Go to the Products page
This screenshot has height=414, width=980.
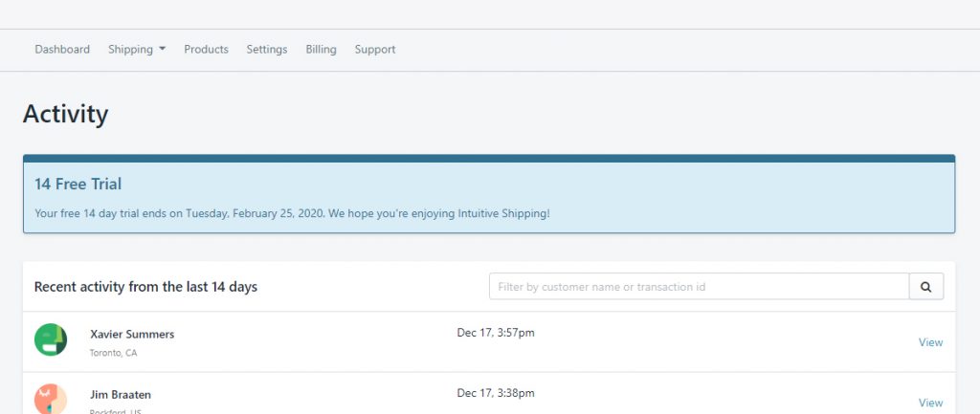[207, 49]
